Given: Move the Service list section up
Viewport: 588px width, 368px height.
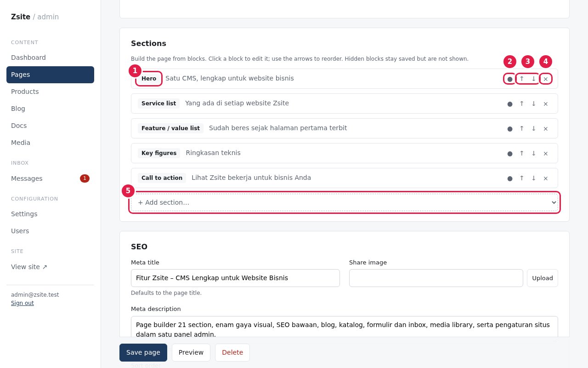Looking at the screenshot, I should pos(522,103).
